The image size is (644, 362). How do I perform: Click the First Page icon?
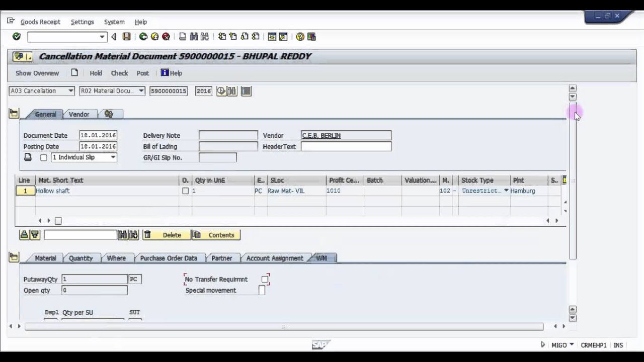click(222, 37)
